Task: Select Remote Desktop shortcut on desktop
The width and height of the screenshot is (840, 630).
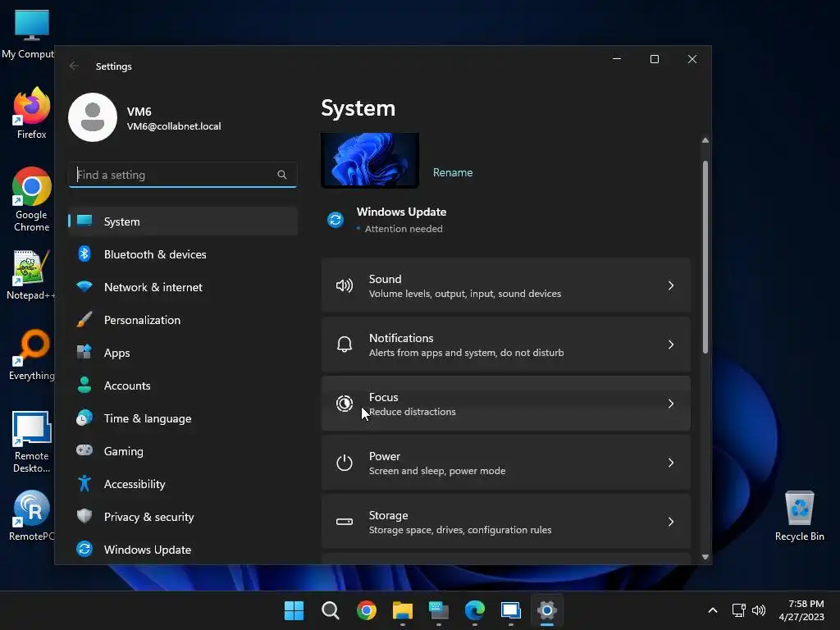Action: click(x=31, y=442)
